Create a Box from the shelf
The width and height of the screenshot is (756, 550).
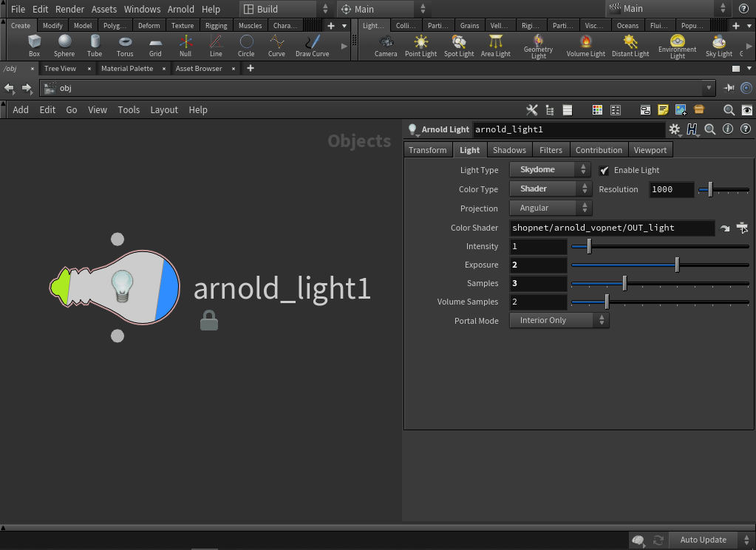(x=34, y=46)
